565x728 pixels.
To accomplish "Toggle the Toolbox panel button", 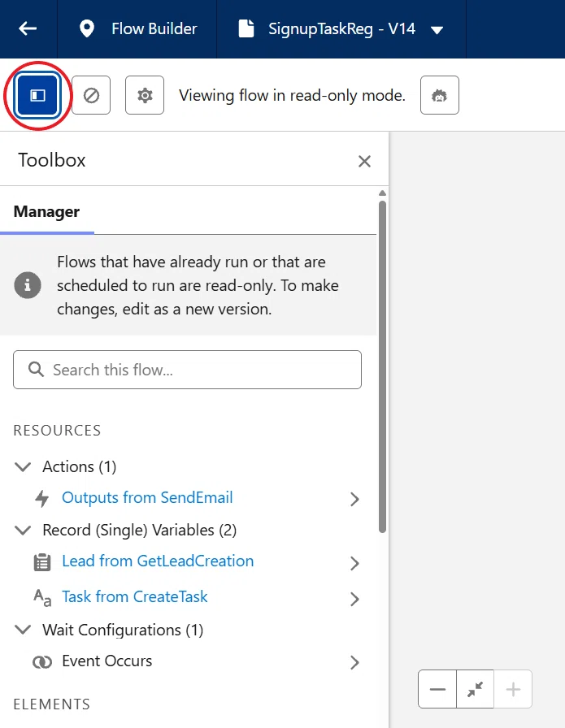I will click(x=37, y=95).
